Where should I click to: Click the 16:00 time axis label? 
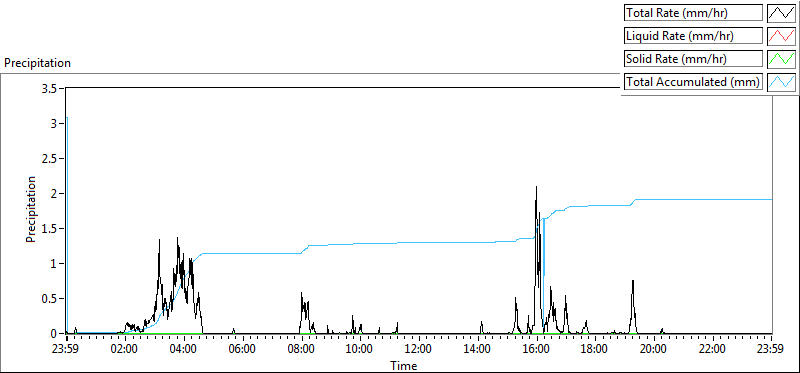[536, 350]
